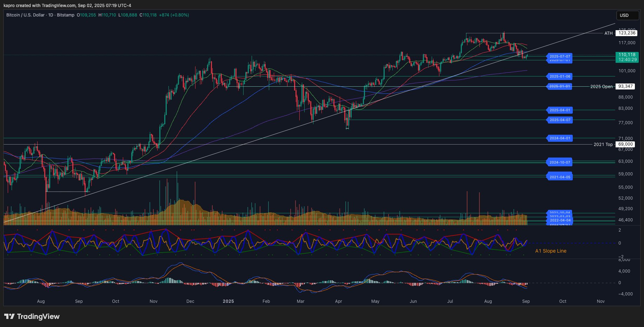Select the 2021 Top 69,000 price label
Image resolution: width=644 pixels, height=327 pixels.
point(625,144)
